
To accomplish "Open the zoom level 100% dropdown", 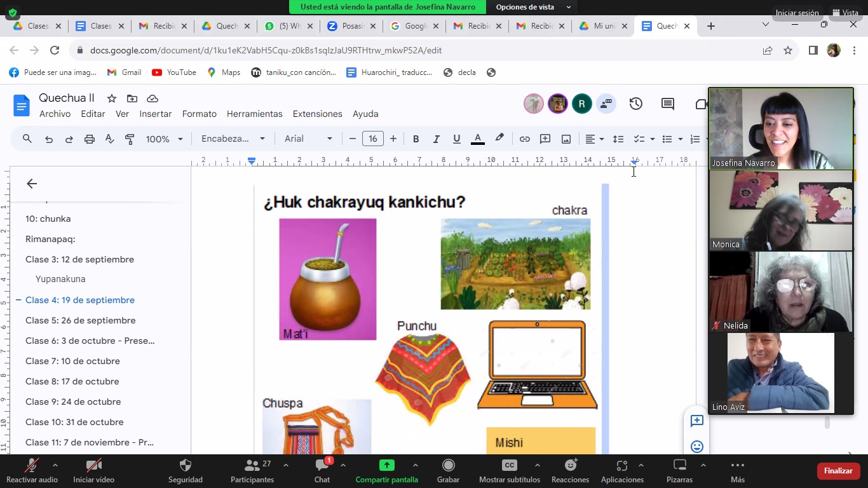I will pyautogui.click(x=164, y=139).
